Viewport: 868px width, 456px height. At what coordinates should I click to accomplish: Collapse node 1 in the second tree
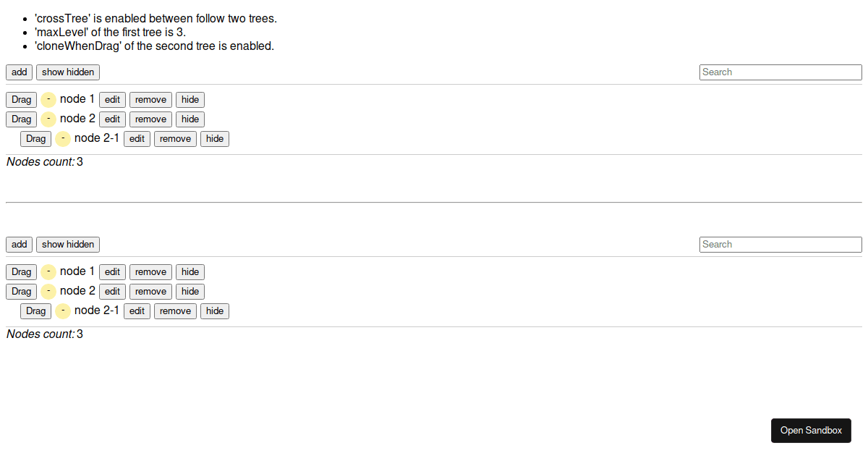click(48, 272)
